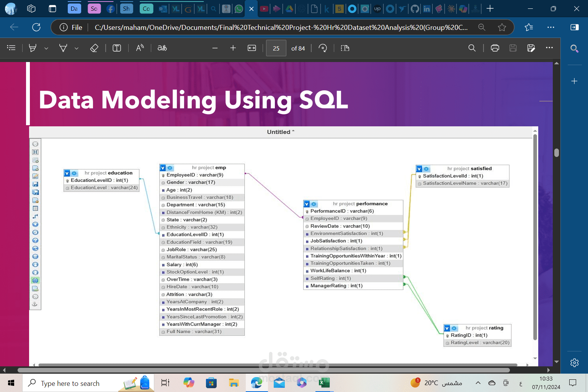Image resolution: width=588 pixels, height=392 pixels.
Task: Switch to the 'So' tab group
Action: pyautogui.click(x=94, y=8)
